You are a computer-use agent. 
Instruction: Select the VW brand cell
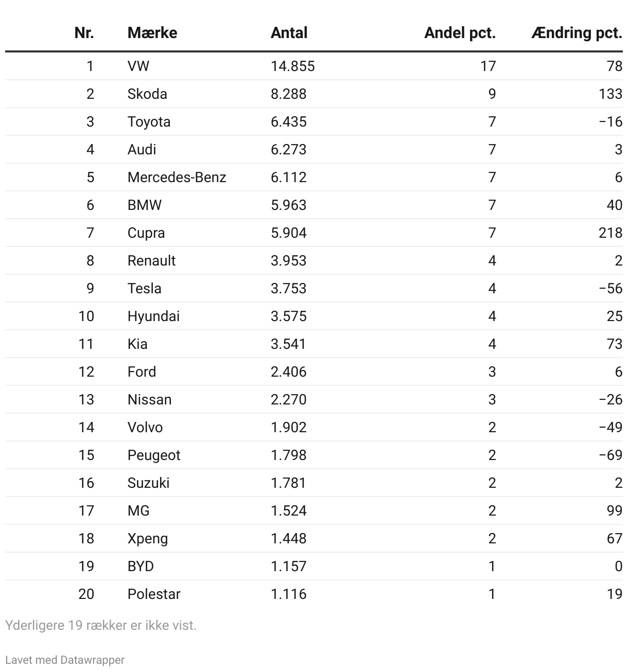pyautogui.click(x=138, y=66)
